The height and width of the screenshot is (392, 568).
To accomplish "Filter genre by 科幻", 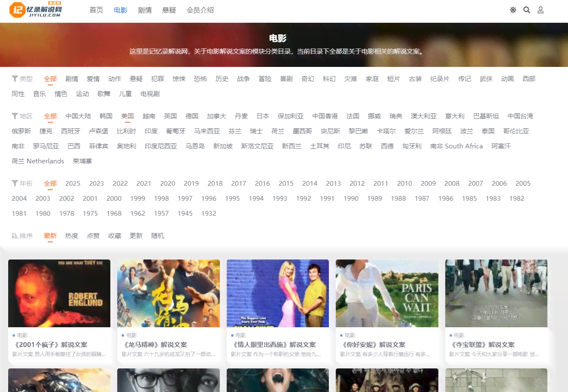I will [329, 79].
